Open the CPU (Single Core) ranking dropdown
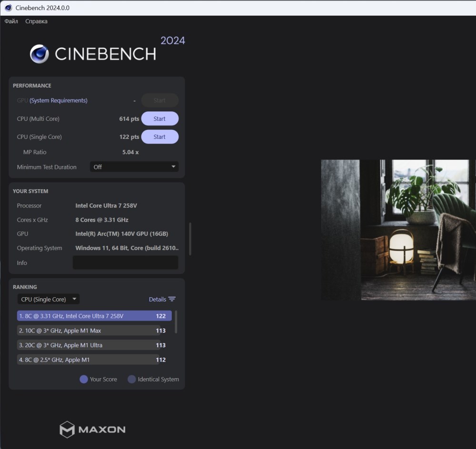This screenshot has height=449, width=476. pos(48,299)
